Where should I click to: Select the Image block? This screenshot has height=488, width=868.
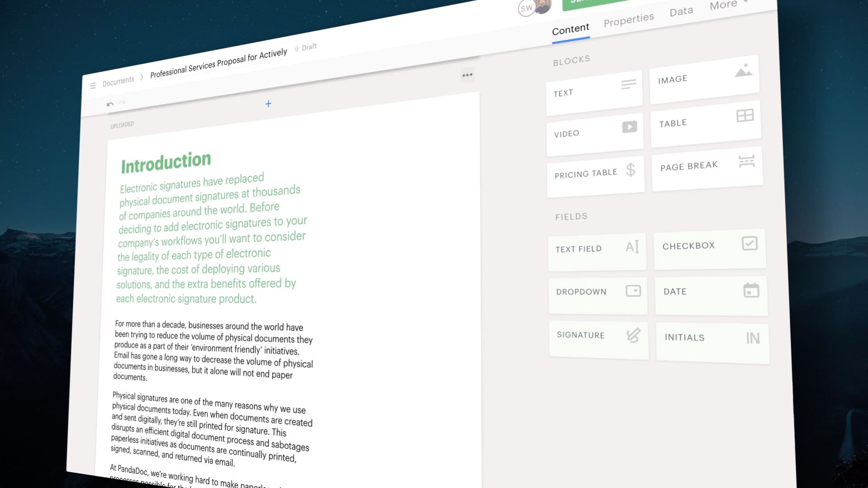(704, 79)
